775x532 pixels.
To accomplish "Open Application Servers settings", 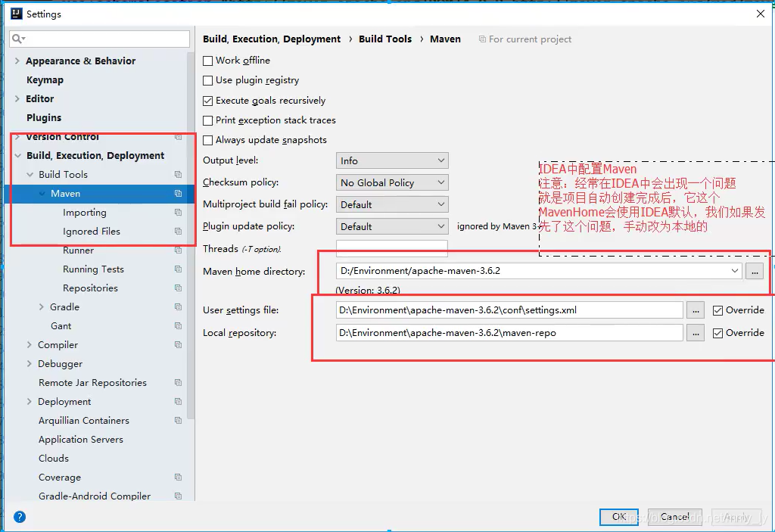I will coord(81,439).
